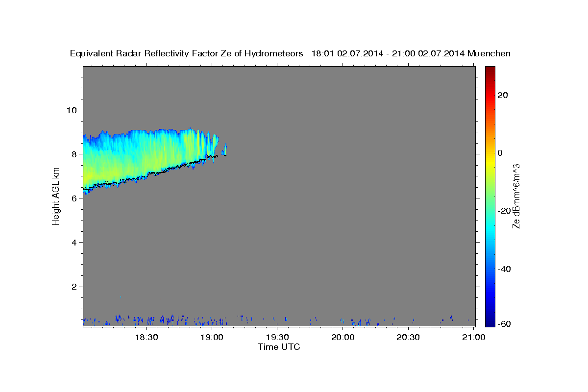Click the colorbar value '-60'
This screenshot has height=392, width=588.
(x=504, y=323)
